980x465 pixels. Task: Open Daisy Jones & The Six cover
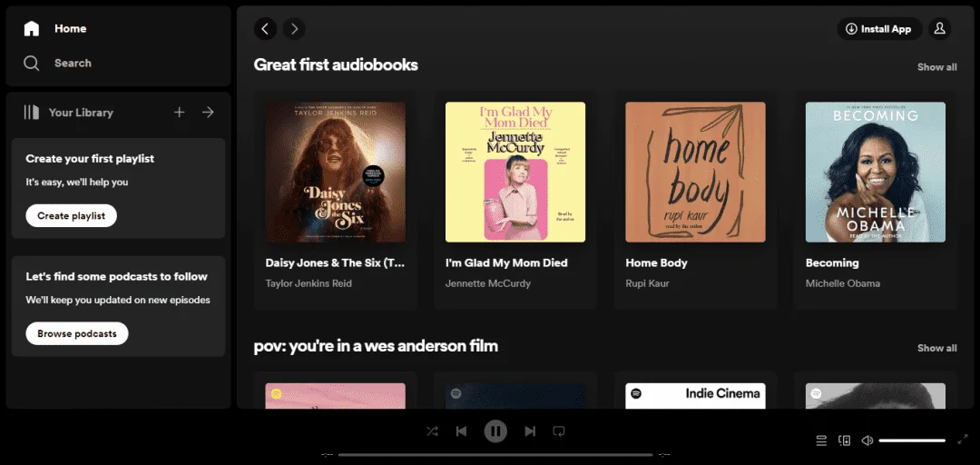tap(336, 173)
